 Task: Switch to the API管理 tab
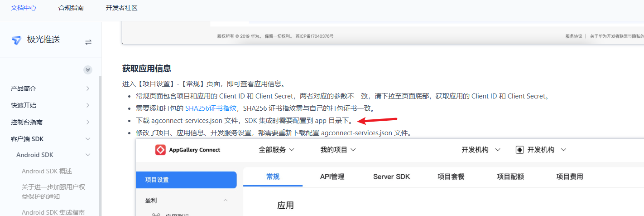[x=332, y=177]
